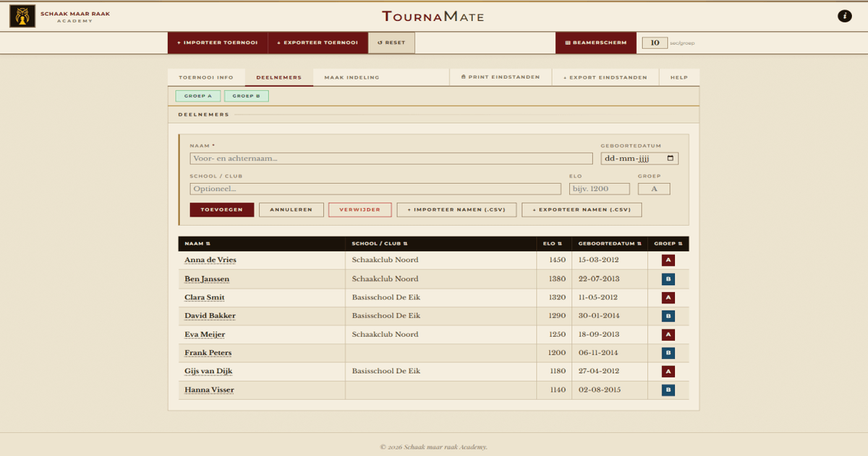Image resolution: width=868 pixels, height=456 pixels.
Task: Filter by Groep A chip
Action: coord(198,96)
